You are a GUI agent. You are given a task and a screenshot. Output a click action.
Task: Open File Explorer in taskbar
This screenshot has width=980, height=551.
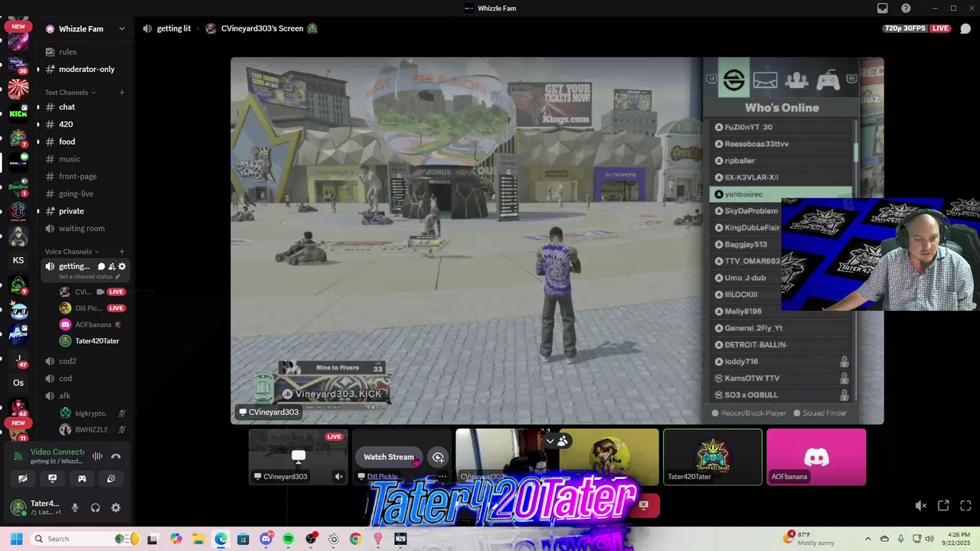point(198,539)
